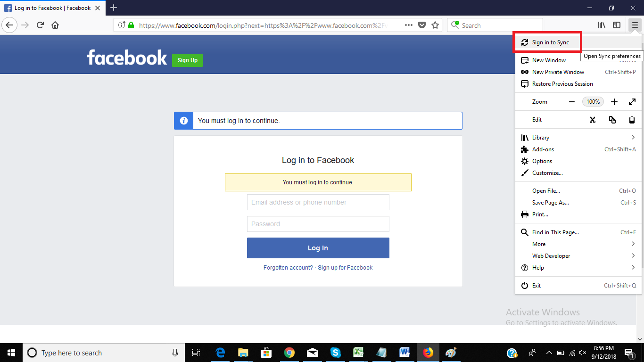The image size is (644, 362).
Task: Reload the current page
Action: pos(41,25)
